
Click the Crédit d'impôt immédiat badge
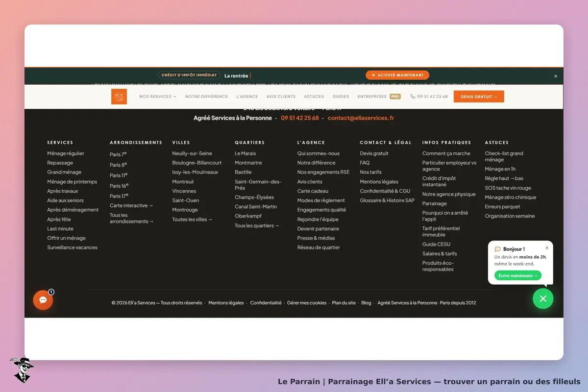[x=189, y=75]
